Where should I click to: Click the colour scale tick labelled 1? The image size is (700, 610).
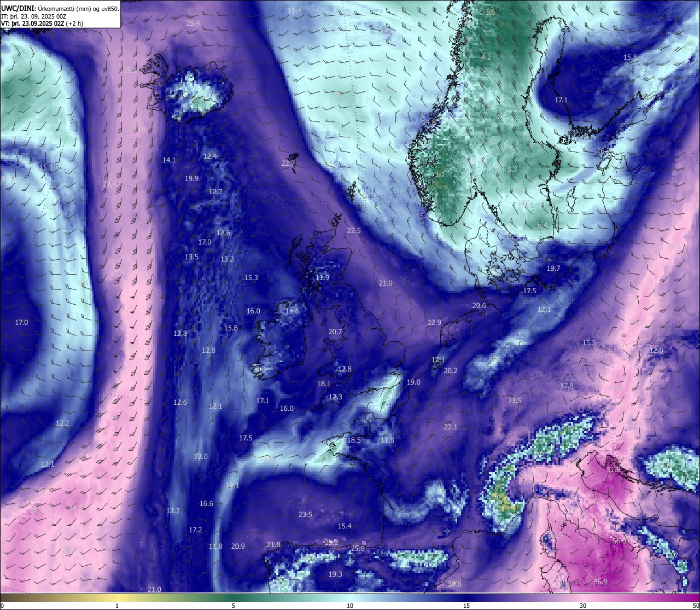pos(117,606)
